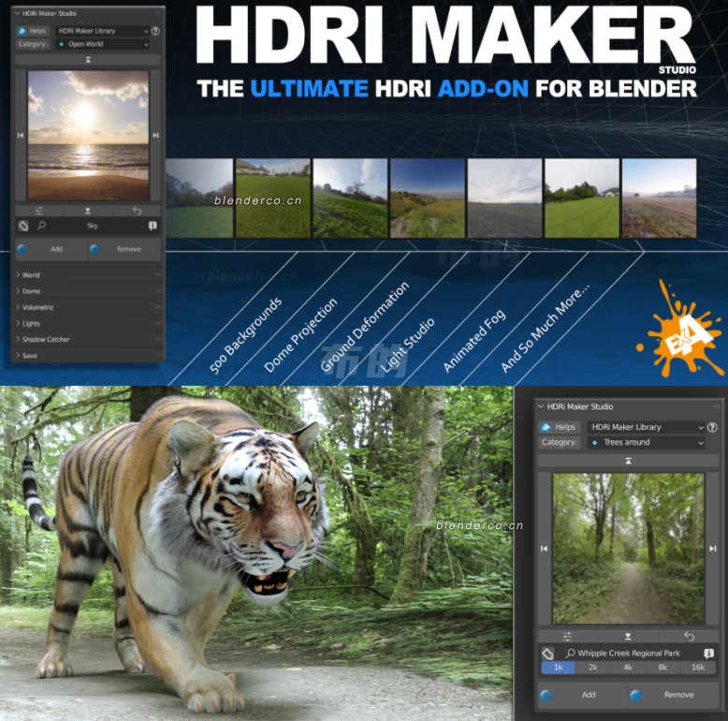Go to previous HDRI beside the forest path preview
Image resolution: width=728 pixels, height=721 pixels.
(544, 549)
